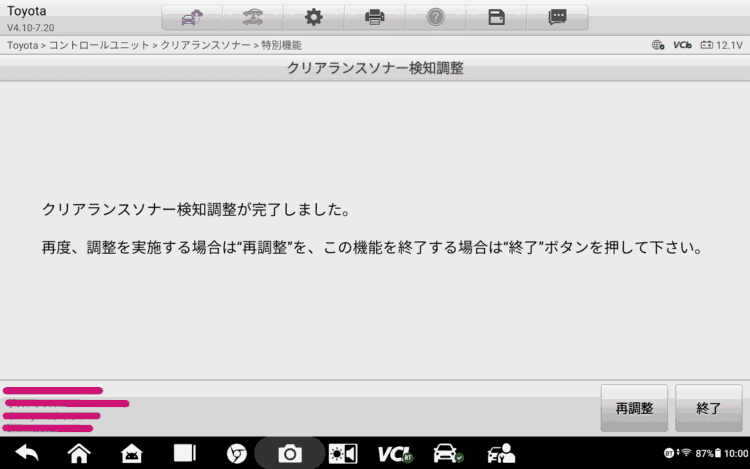Open the car with person service icon
The image size is (750, 469).
[500, 453]
